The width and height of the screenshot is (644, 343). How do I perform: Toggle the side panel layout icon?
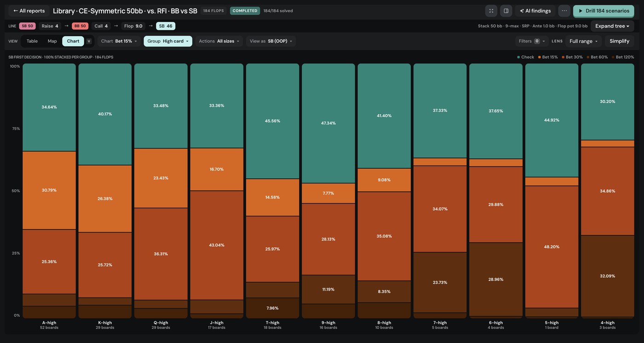point(506,11)
